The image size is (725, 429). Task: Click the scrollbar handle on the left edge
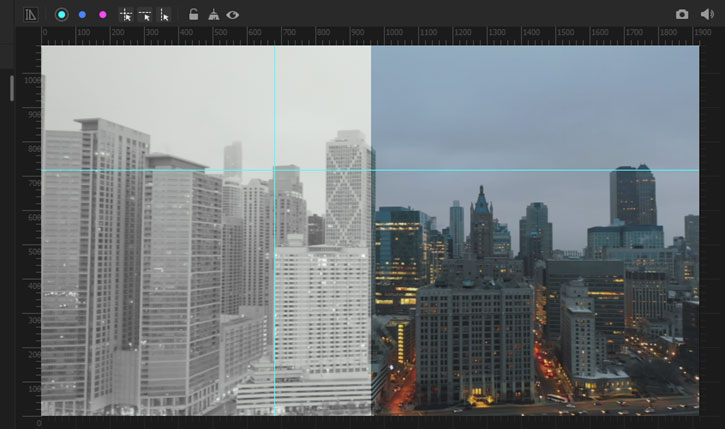pyautogui.click(x=12, y=88)
